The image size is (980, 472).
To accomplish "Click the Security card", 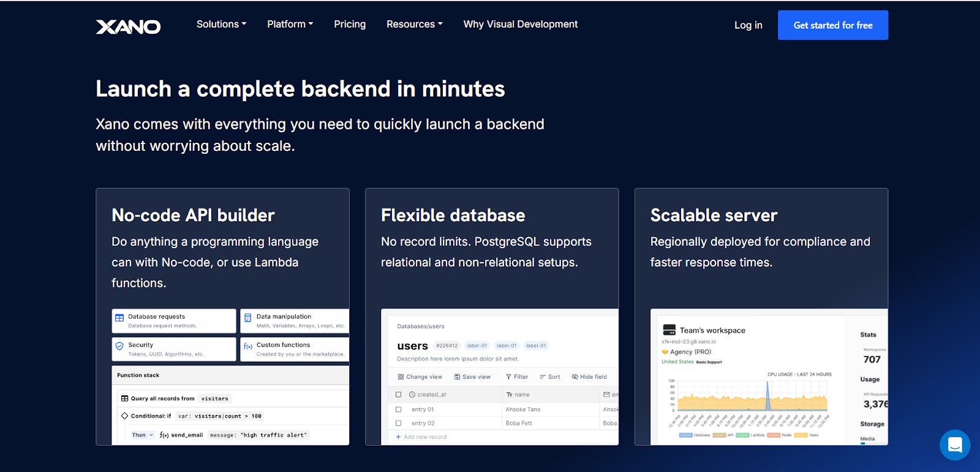I will (x=174, y=349).
